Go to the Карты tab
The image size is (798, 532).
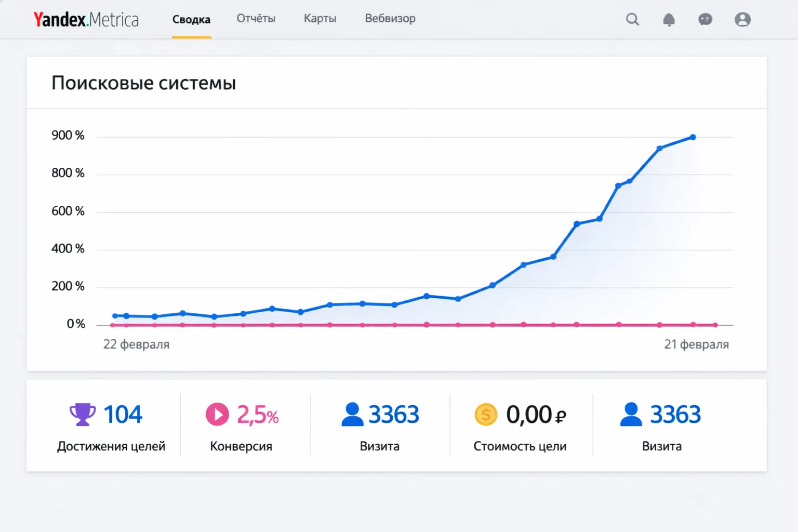coord(320,19)
